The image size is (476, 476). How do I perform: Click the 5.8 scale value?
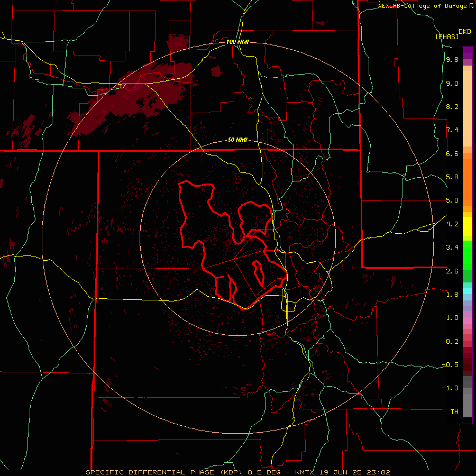[x=452, y=177]
